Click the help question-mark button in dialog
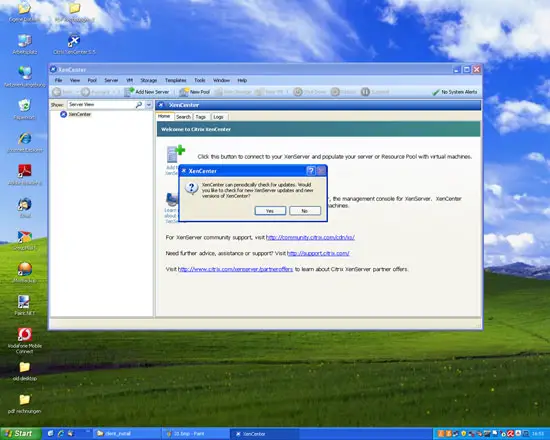The height and width of the screenshot is (440, 550). (x=310, y=171)
